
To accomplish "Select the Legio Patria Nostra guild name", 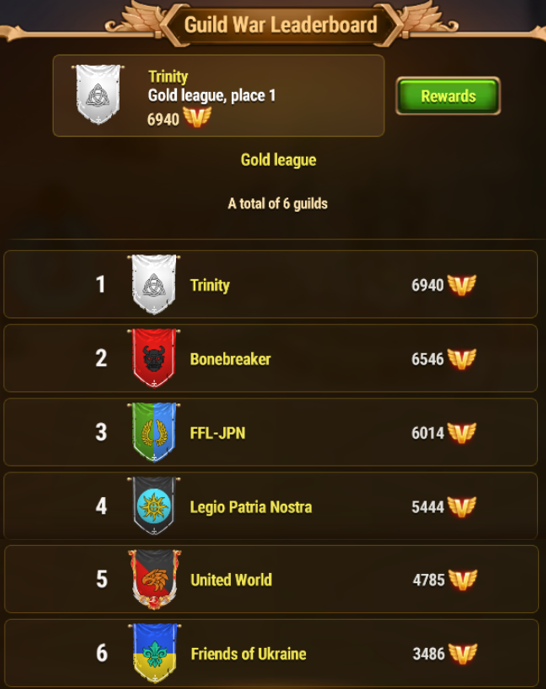I will tap(251, 507).
